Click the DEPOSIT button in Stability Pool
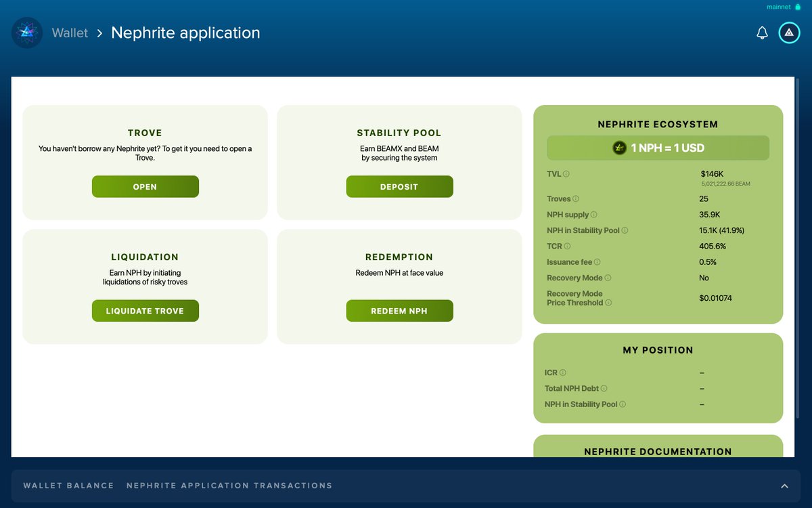This screenshot has width=812, height=508. [x=399, y=186]
